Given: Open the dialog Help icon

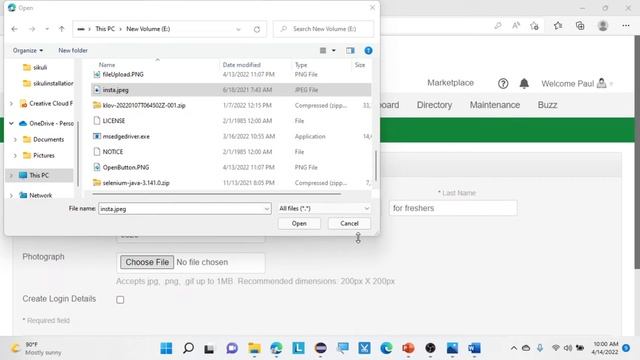Looking at the screenshot, I should pos(368,50).
